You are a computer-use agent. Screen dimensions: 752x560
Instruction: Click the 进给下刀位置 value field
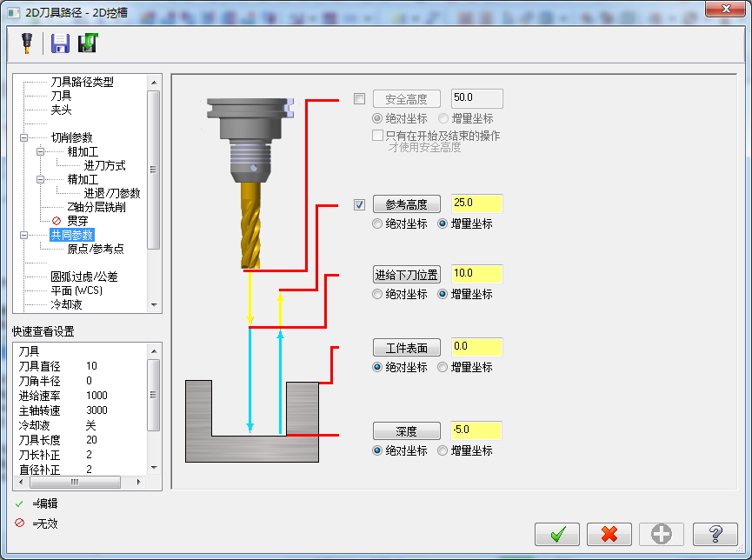[476, 274]
